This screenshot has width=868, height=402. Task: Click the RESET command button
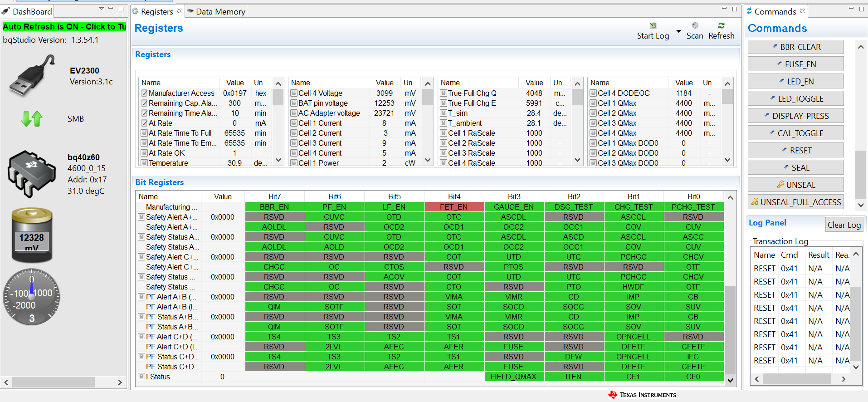click(x=796, y=151)
